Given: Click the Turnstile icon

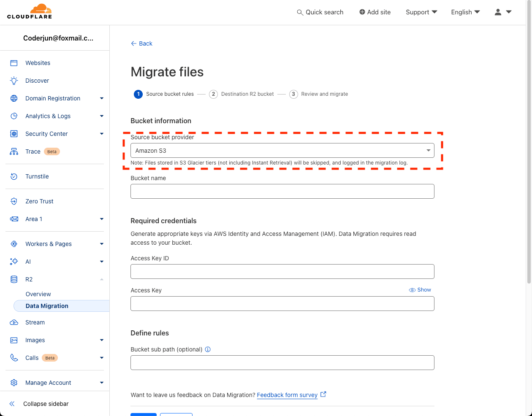Looking at the screenshot, I should (x=14, y=176).
